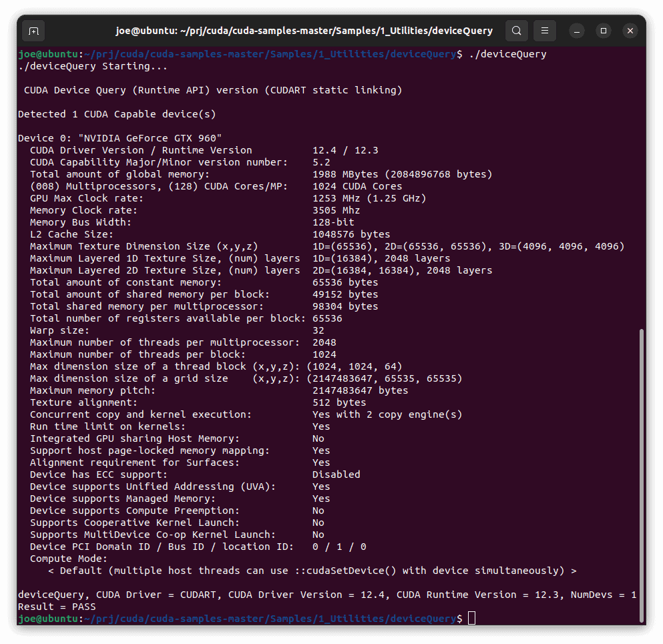
Task: Click the '49152 bytes' shared memory value
Action: [345, 294]
